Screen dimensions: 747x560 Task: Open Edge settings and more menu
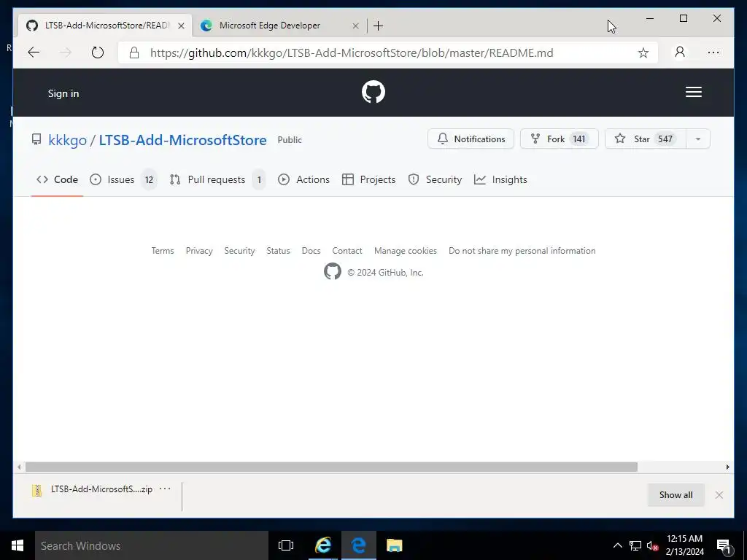tap(713, 52)
